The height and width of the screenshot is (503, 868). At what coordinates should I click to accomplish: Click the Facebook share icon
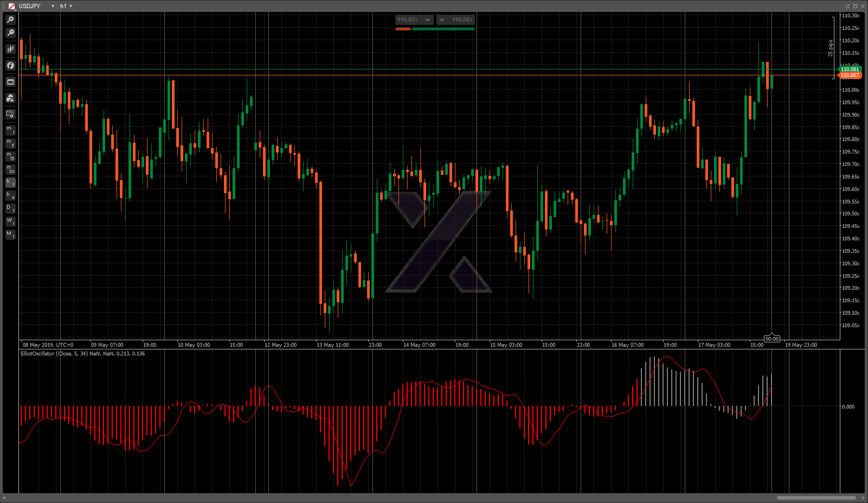pos(10,66)
